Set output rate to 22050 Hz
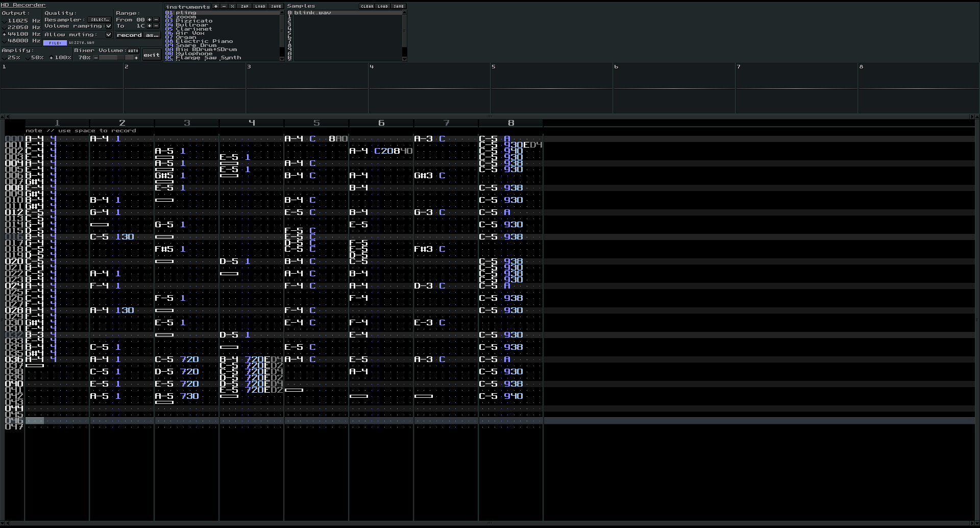 (21, 27)
